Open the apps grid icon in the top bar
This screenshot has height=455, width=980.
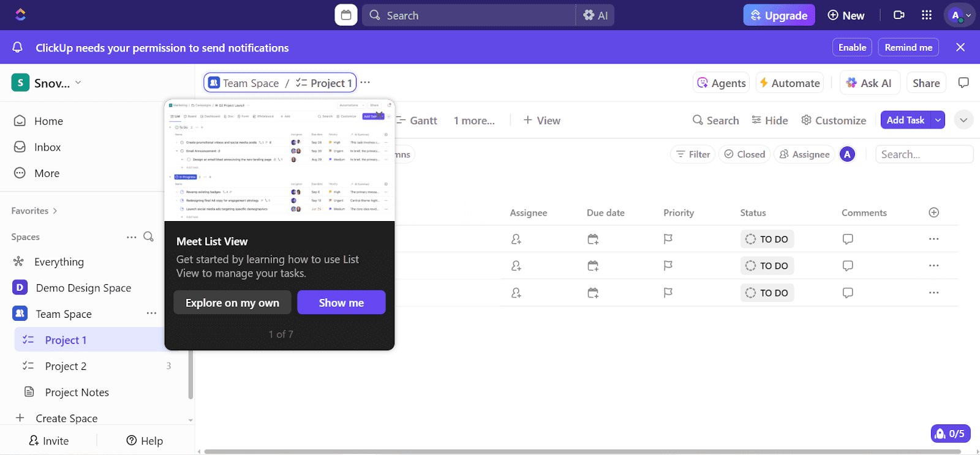927,15
